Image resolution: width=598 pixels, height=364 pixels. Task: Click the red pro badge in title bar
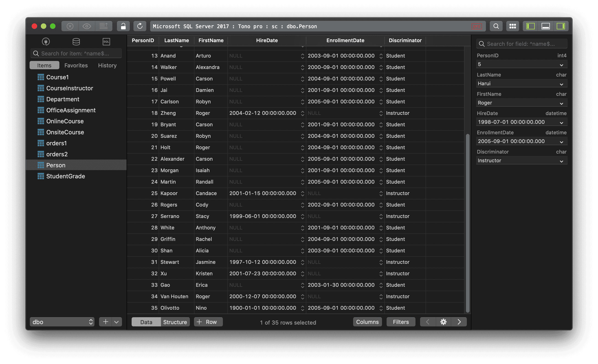tap(476, 26)
